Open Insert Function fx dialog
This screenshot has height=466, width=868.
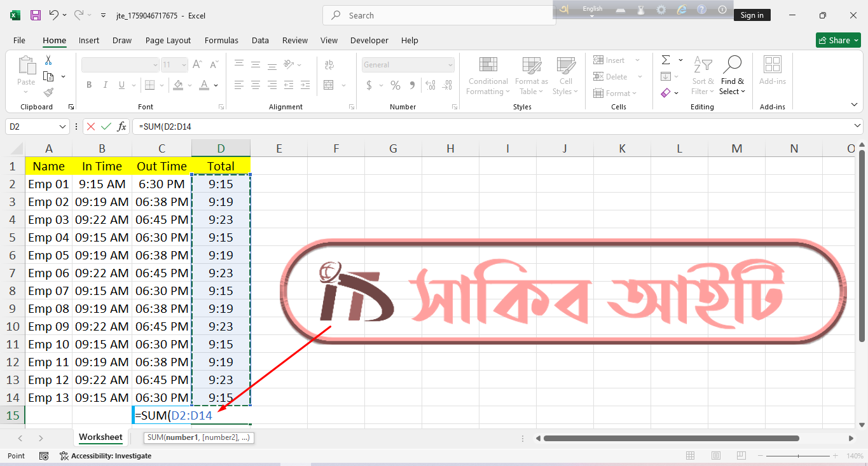pyautogui.click(x=122, y=127)
